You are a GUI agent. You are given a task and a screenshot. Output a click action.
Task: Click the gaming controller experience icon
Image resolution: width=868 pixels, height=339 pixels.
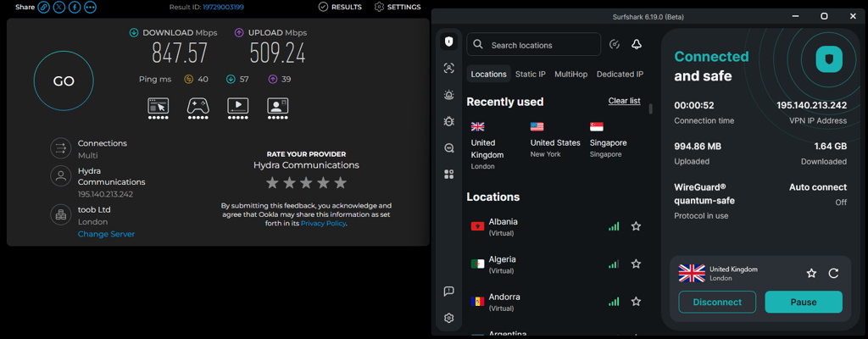(198, 108)
